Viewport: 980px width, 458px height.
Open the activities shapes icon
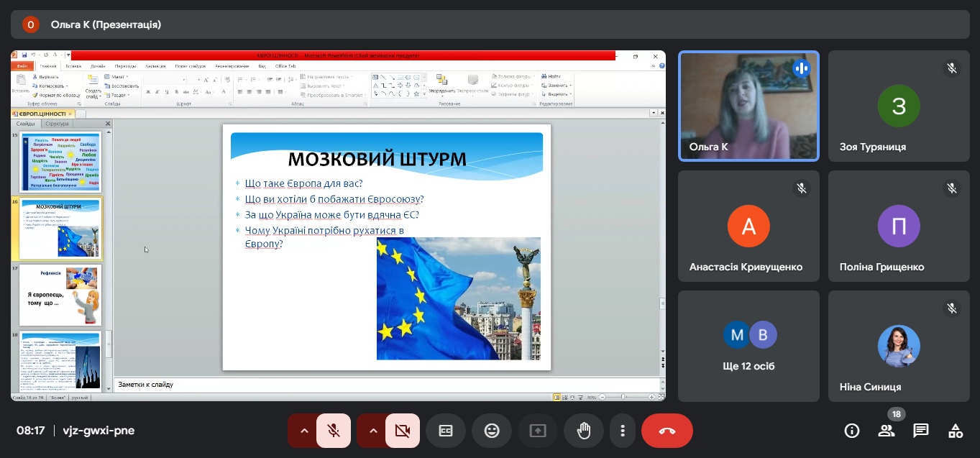pos(956,431)
